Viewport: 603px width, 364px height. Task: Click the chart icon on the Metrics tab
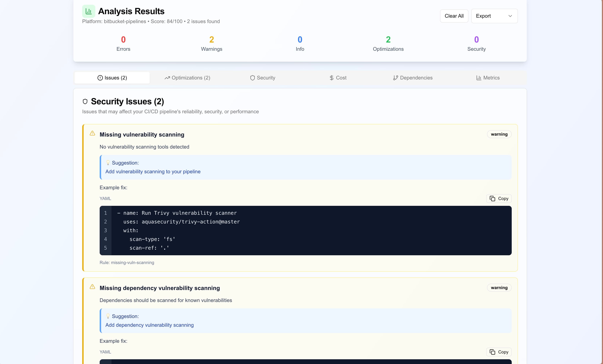478,78
